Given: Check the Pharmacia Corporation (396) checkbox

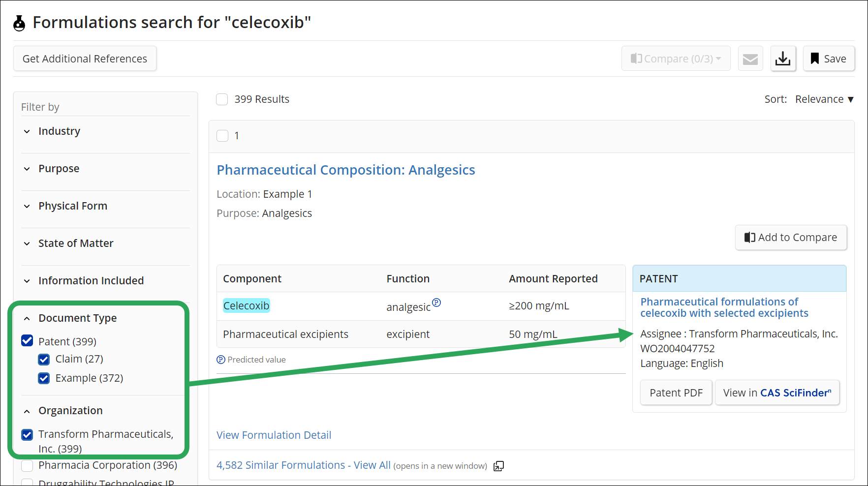Looking at the screenshot, I should 27,465.
